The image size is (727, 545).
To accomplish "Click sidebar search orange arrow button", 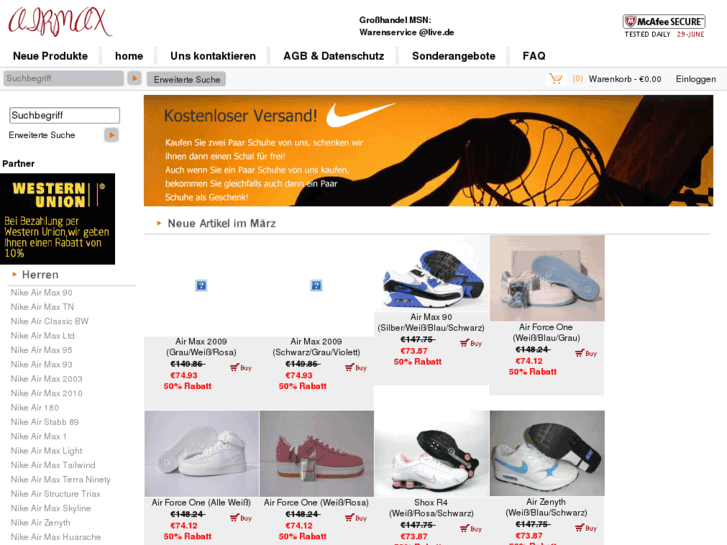I will point(111,135).
